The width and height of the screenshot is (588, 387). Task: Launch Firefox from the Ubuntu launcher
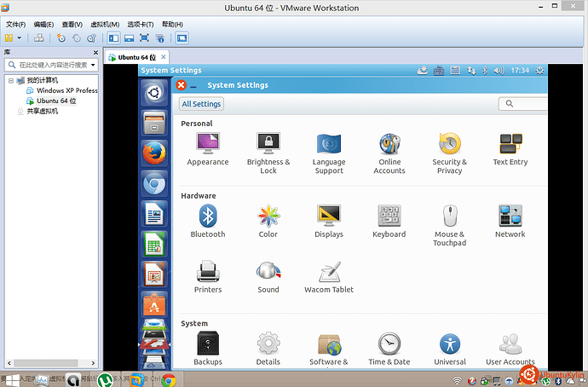pyautogui.click(x=154, y=153)
